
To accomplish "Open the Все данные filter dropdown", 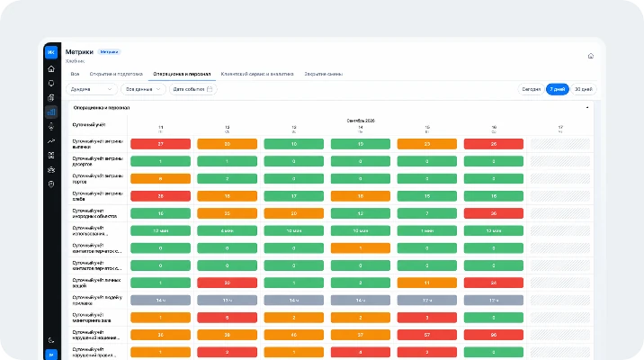I will pyautogui.click(x=143, y=89).
